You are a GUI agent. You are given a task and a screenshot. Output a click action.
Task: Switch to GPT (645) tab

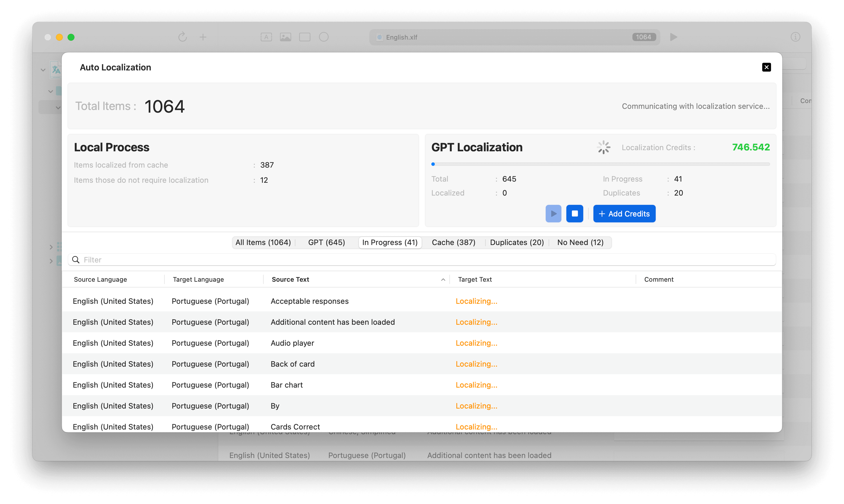(326, 242)
